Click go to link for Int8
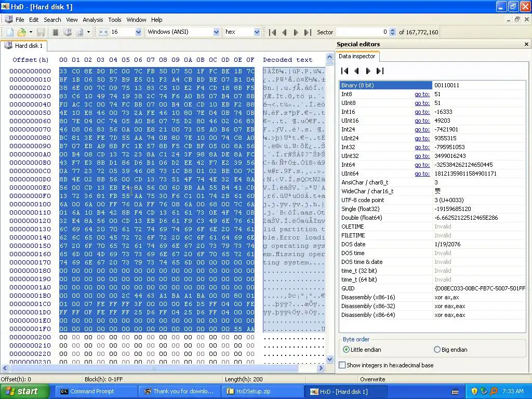The height and width of the screenshot is (399, 532). pos(422,95)
